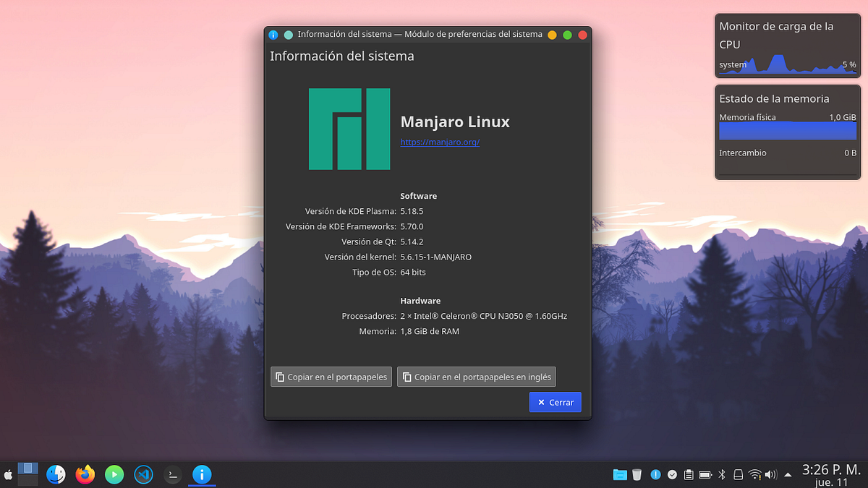Screen dimensions: 868x488
Task: Click the checkmark updates tray icon
Action: click(672, 475)
